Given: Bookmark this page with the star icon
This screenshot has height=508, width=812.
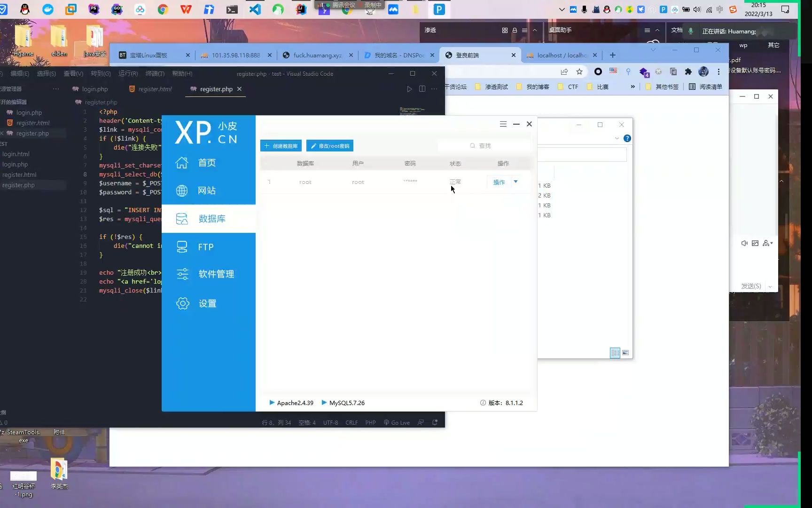Looking at the screenshot, I should [x=579, y=71].
